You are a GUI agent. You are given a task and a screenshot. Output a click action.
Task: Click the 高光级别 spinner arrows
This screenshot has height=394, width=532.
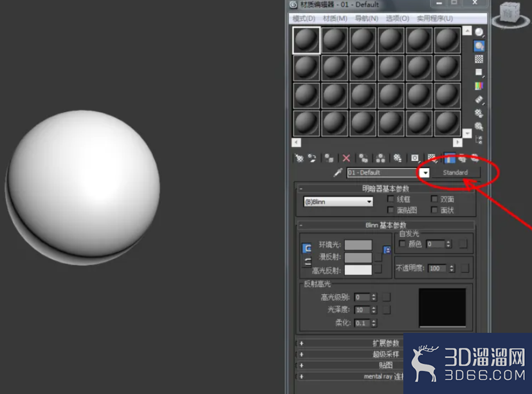(x=374, y=297)
